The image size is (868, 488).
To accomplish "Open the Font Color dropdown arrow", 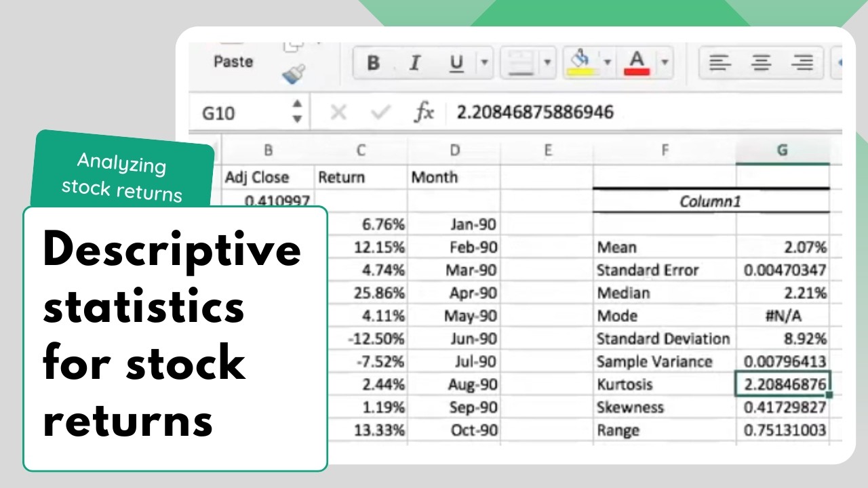I will coord(665,63).
